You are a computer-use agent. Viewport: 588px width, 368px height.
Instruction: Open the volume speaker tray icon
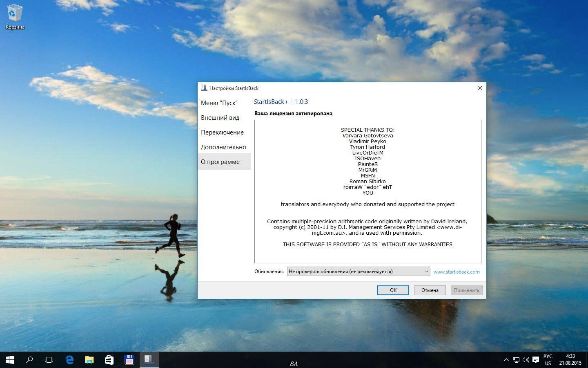(526, 360)
